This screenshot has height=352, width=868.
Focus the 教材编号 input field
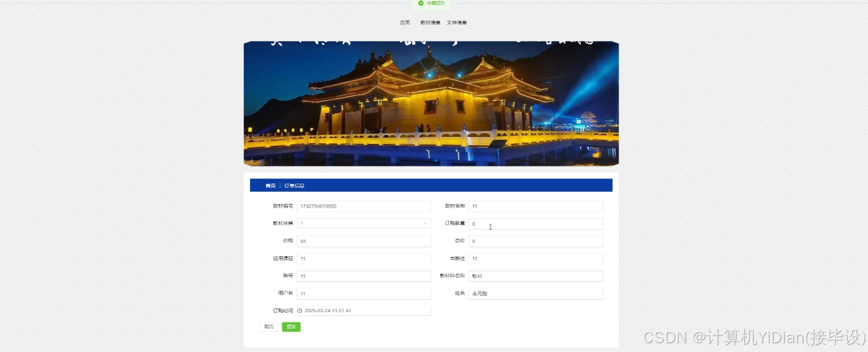tap(364, 206)
